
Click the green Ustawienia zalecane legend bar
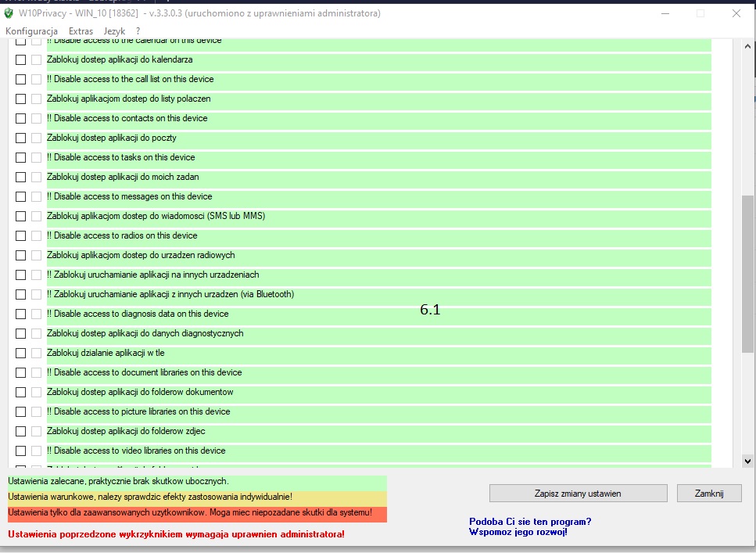click(197, 483)
